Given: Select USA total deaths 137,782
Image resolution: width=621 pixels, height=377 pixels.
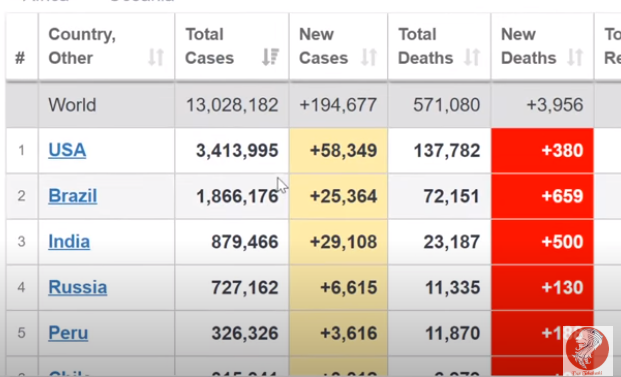Looking at the screenshot, I should [447, 150].
